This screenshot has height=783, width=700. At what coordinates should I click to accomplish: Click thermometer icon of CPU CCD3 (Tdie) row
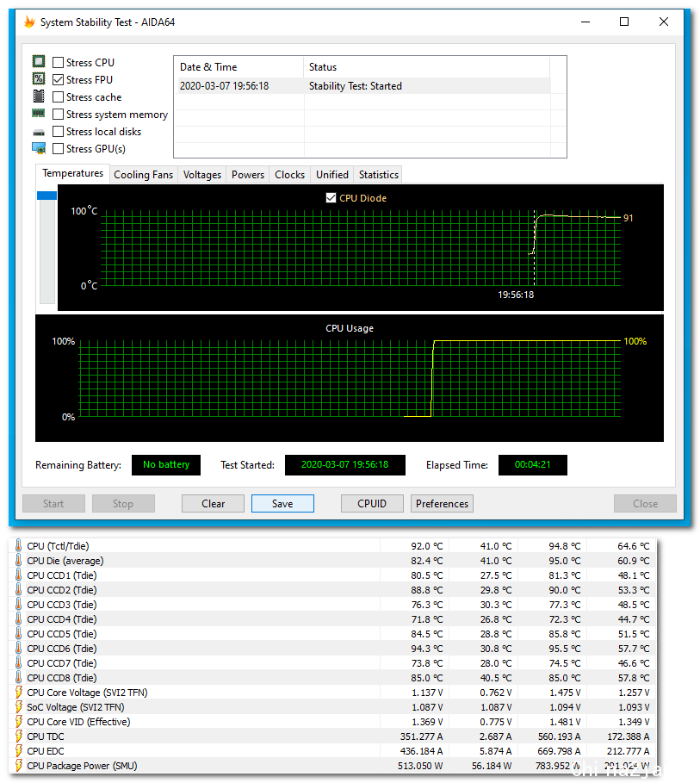[18, 604]
